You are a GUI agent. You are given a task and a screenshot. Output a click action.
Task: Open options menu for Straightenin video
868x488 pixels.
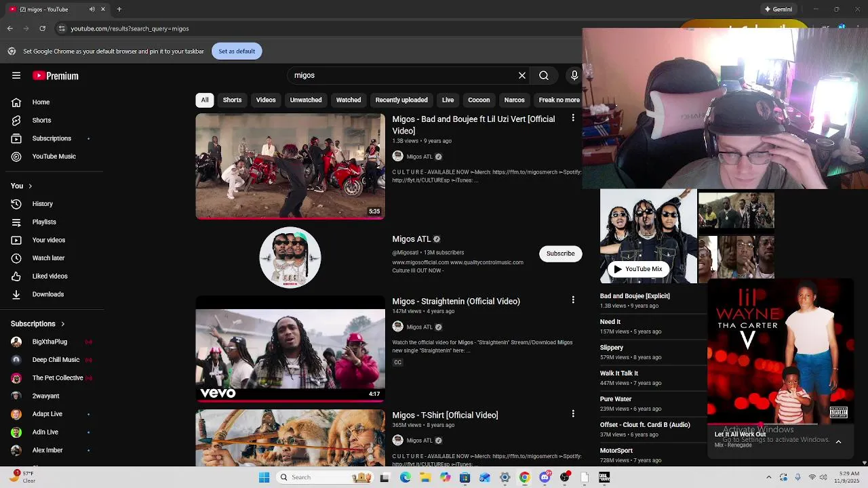573,300
